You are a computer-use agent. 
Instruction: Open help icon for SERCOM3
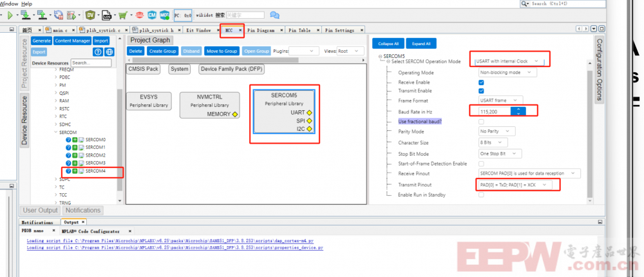click(x=69, y=163)
